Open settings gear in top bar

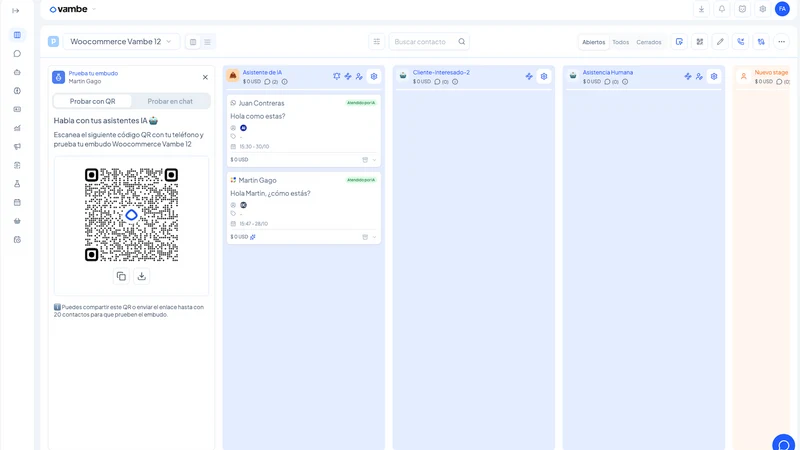tap(763, 9)
